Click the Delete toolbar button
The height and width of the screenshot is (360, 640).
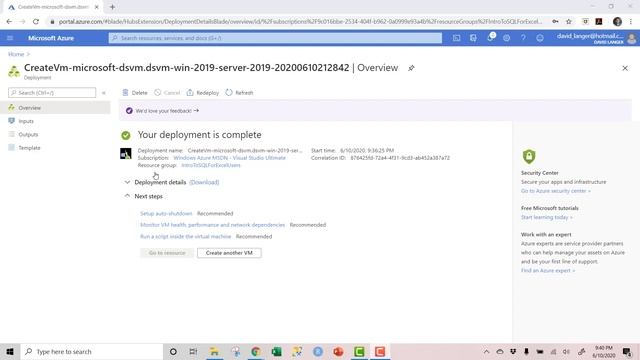(135, 93)
